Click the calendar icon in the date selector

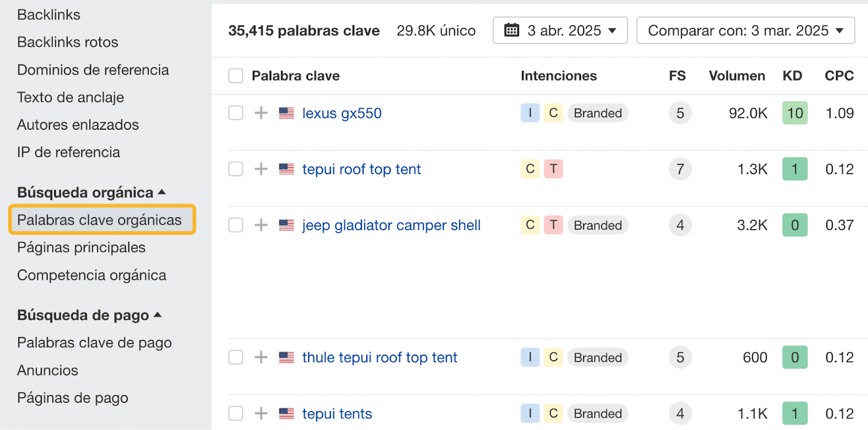pyautogui.click(x=512, y=30)
